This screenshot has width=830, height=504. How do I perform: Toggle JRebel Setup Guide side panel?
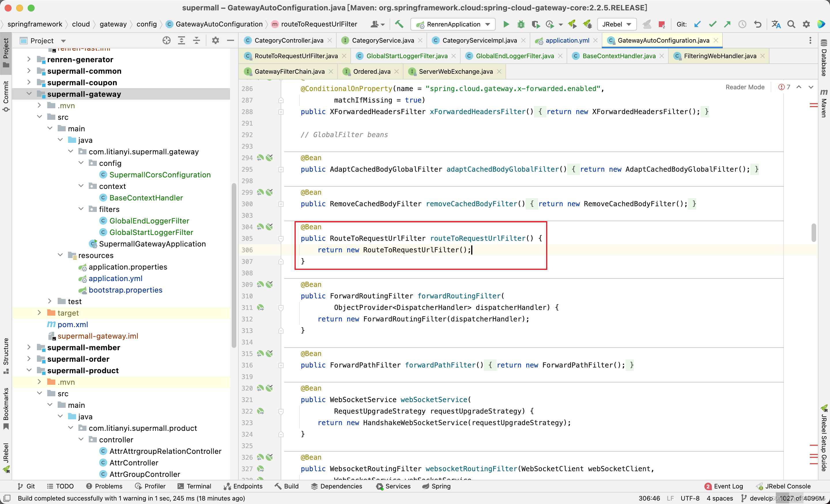pos(824,438)
